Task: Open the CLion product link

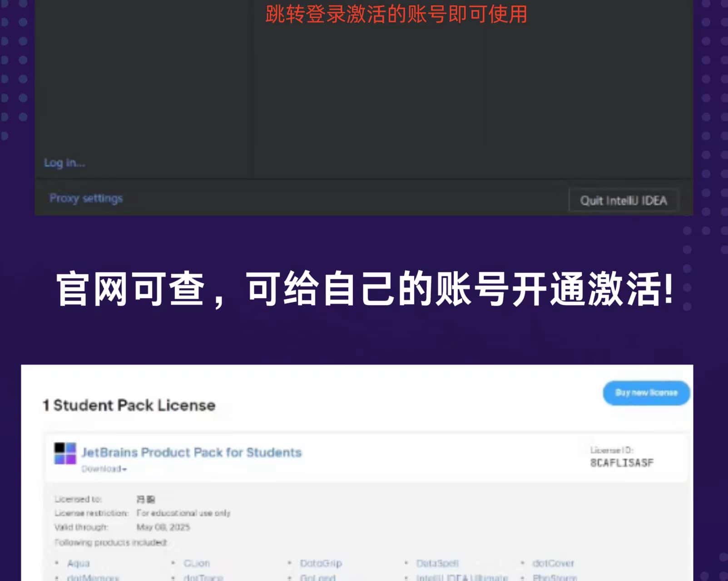Action: coord(197,563)
